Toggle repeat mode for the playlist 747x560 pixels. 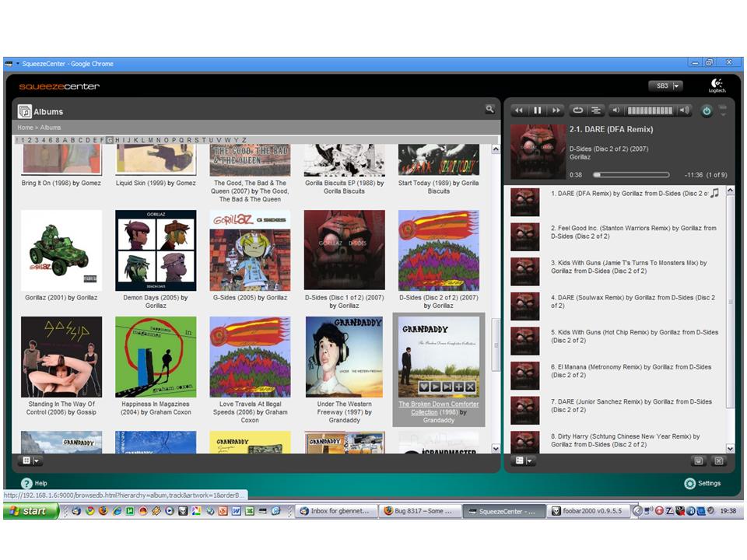point(578,110)
